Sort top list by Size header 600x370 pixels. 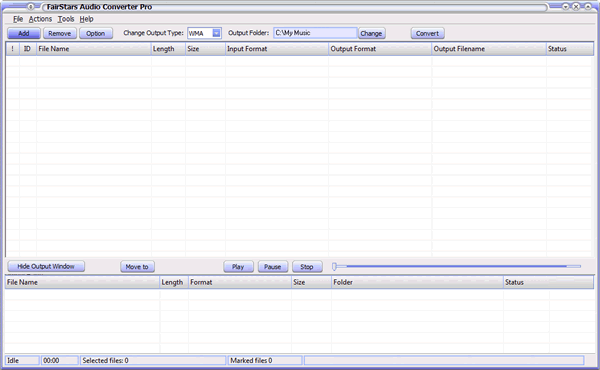205,49
